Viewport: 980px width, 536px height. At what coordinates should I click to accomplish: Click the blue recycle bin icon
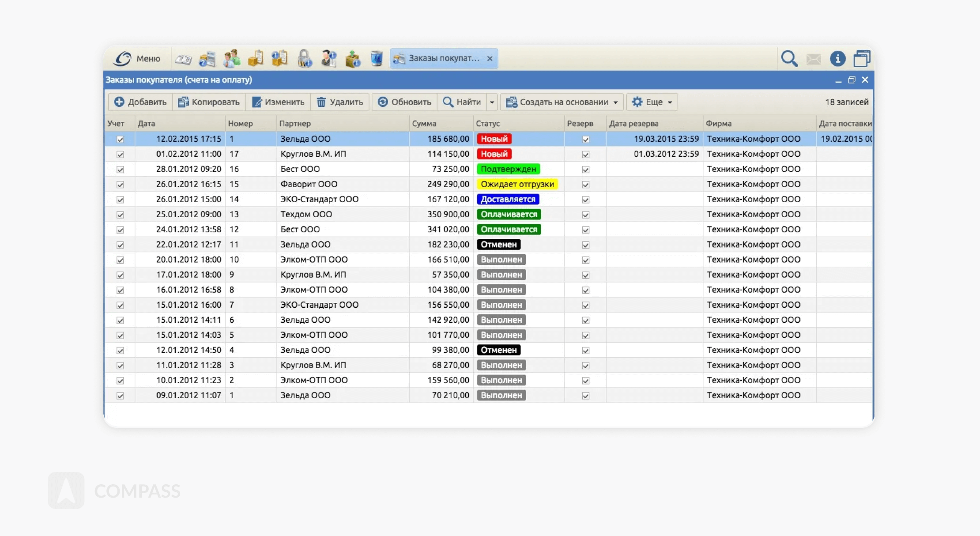[x=377, y=59]
